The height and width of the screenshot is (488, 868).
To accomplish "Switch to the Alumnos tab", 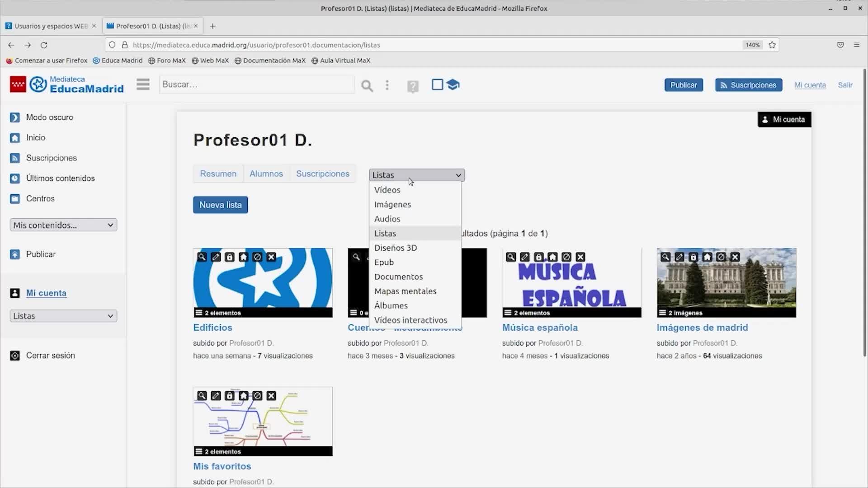I will pyautogui.click(x=266, y=174).
